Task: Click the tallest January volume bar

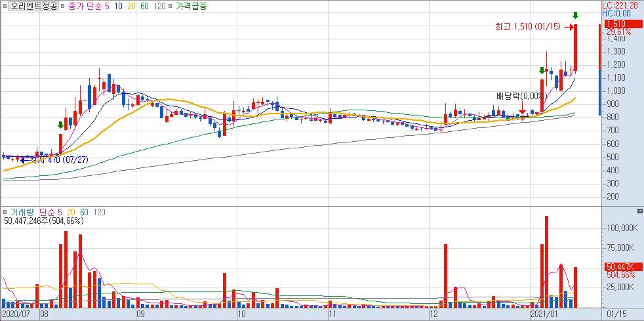Action: tap(547, 261)
